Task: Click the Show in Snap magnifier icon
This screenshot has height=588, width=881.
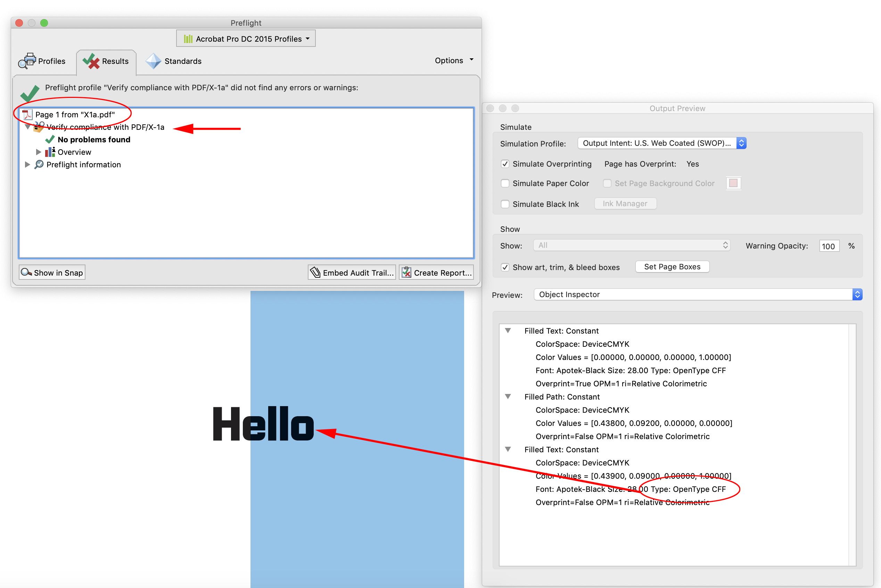Action: coord(26,272)
